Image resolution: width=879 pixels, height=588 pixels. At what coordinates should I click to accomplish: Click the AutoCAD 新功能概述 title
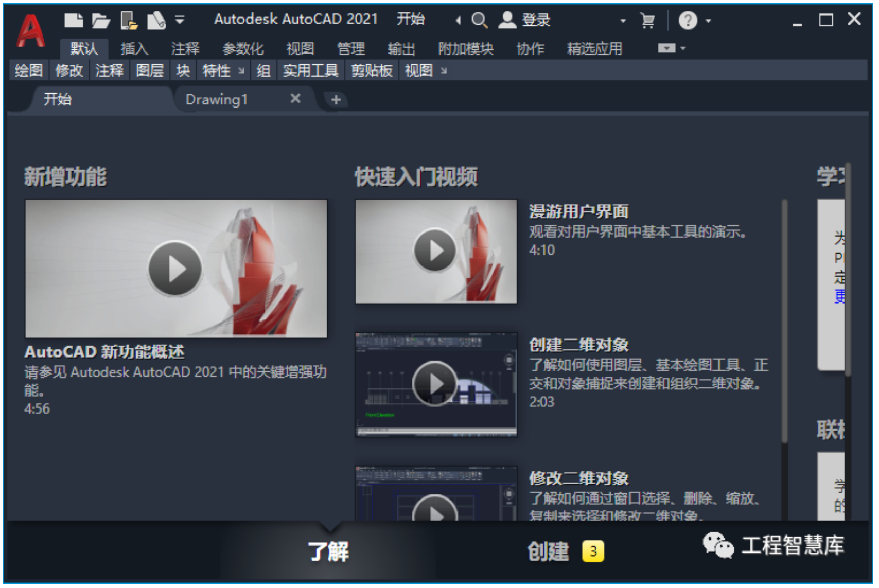104,352
